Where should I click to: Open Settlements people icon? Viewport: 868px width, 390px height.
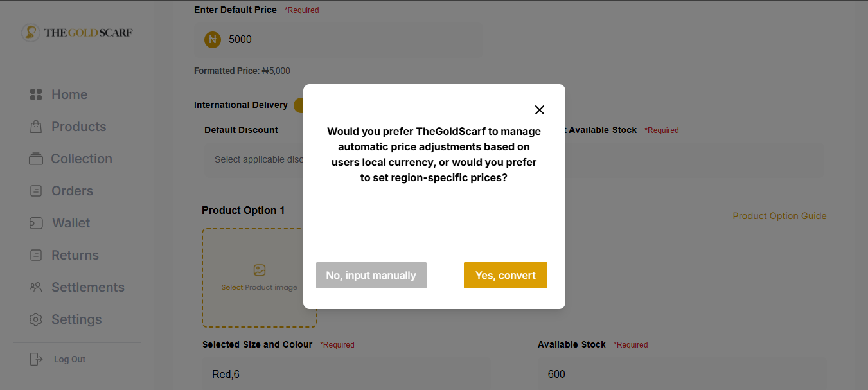(36, 287)
